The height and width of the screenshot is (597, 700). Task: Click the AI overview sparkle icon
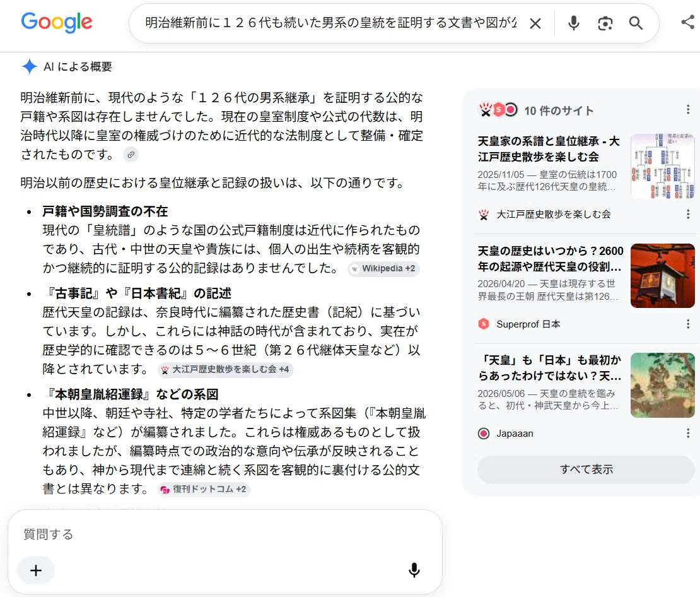point(30,67)
